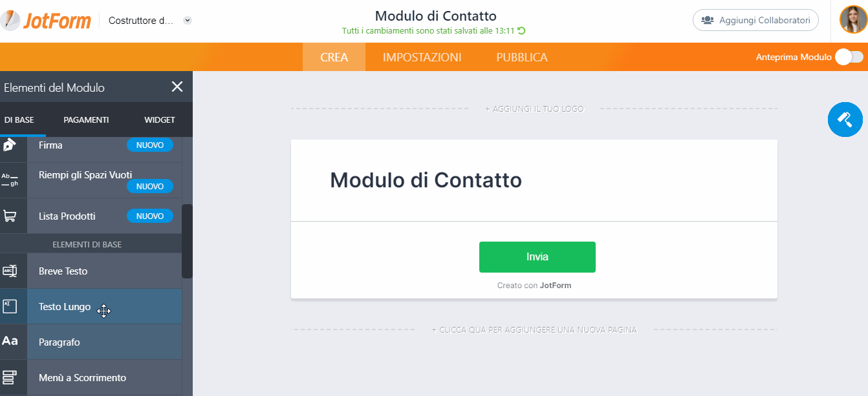868x396 pixels.
Task: Click the elements panel scrollbar thumb
Action: click(187, 241)
